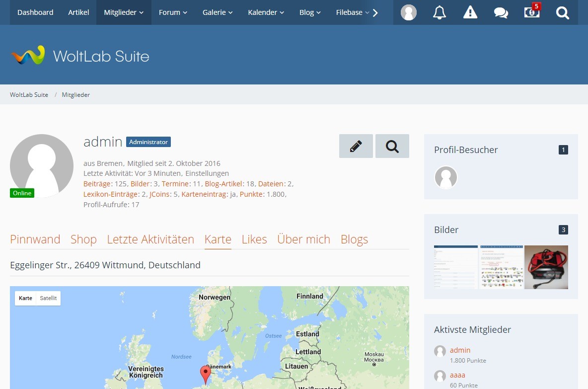Switch to Über mich tab
Viewport: 588px width, 389px height.
(304, 239)
